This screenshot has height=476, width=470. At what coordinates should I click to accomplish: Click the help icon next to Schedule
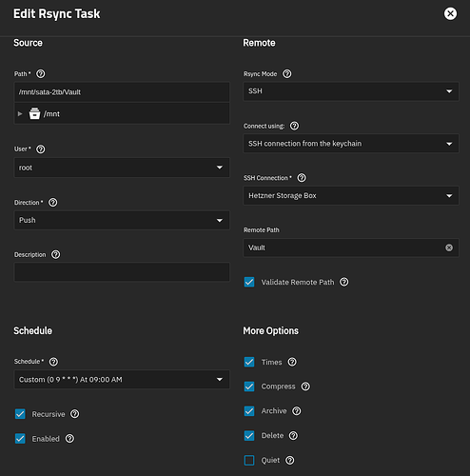53,362
